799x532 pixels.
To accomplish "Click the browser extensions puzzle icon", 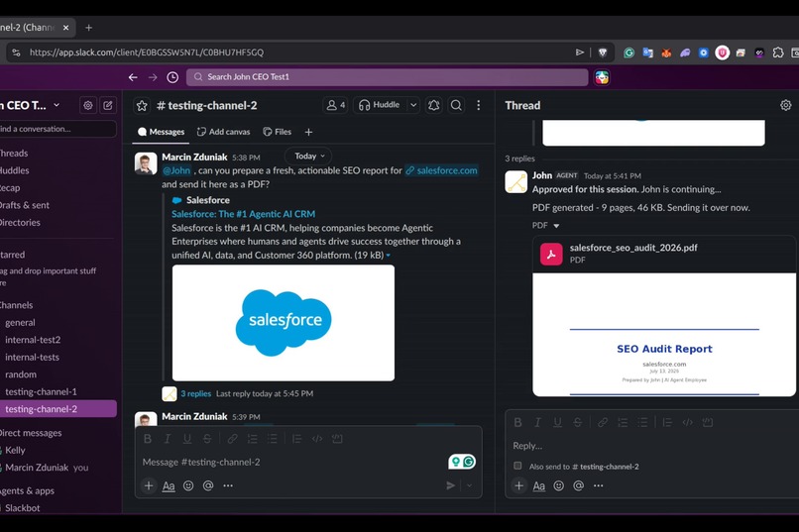I will click(777, 53).
